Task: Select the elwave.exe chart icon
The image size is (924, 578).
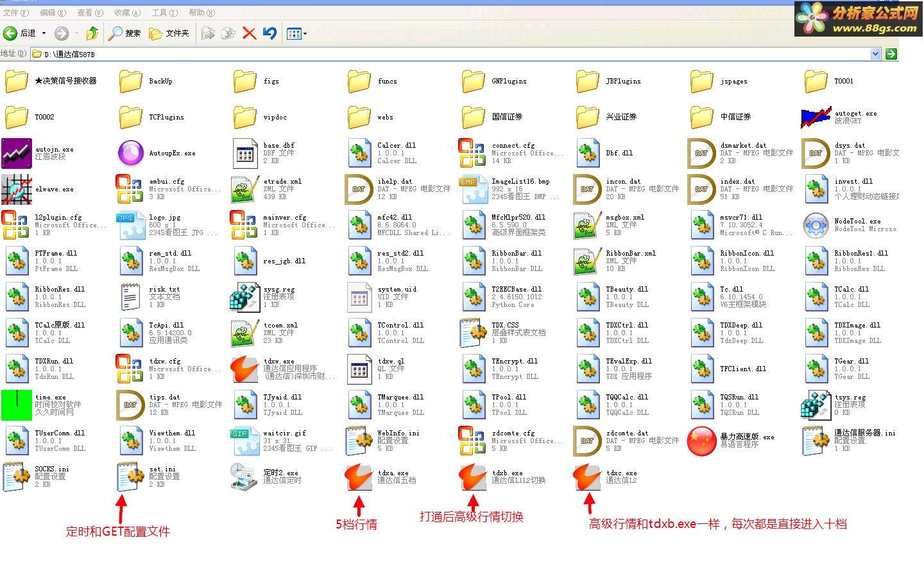Action: 16,189
